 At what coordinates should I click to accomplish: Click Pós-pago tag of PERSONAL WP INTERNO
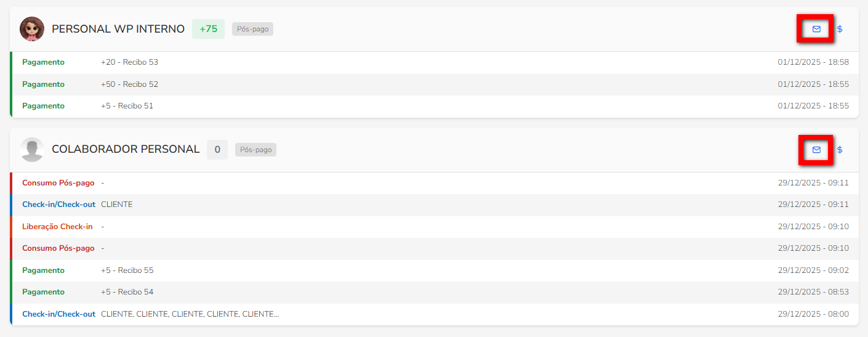click(x=252, y=29)
